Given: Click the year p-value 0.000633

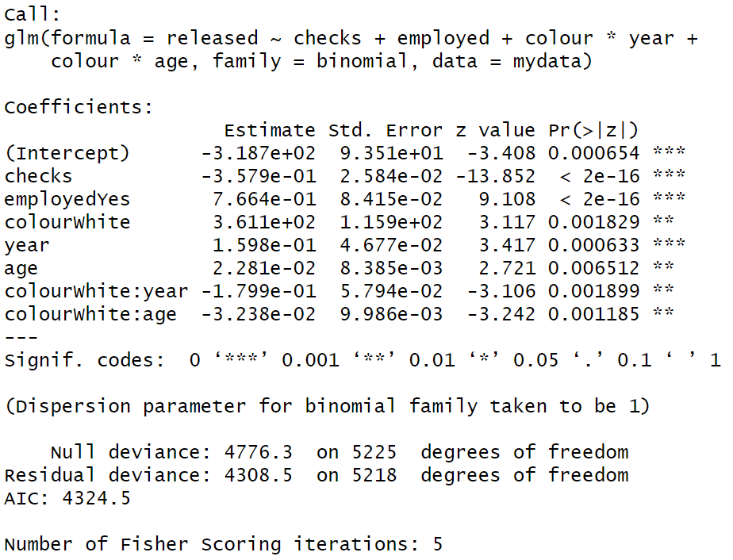Looking at the screenshot, I should point(593,245).
